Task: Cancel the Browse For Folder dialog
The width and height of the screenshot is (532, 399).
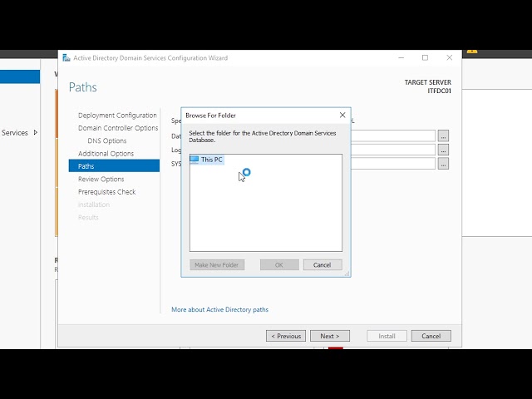Action: [x=323, y=265]
